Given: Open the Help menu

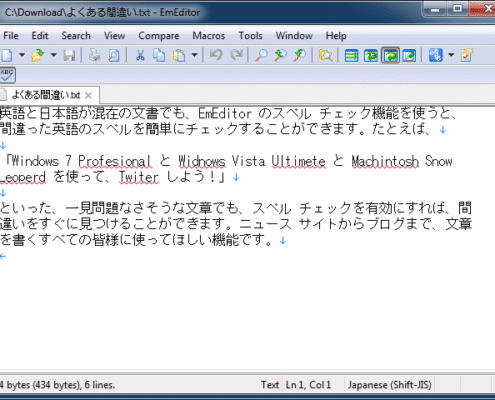Looking at the screenshot, I should (336, 36).
